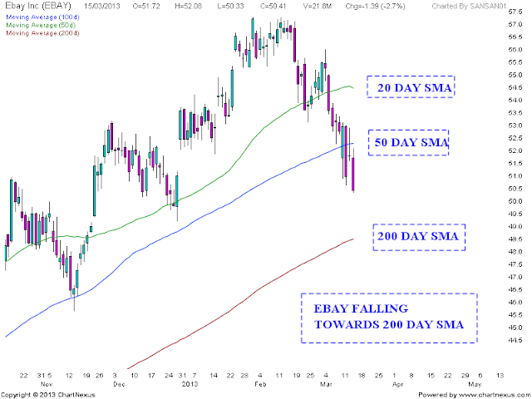Click the Nov month label on time axis
532x399 pixels.
tap(47, 384)
